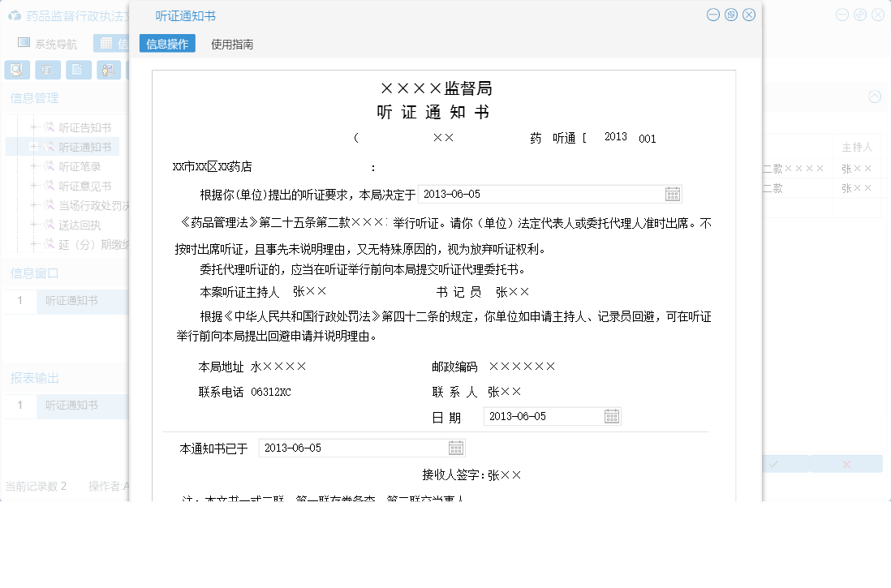Image resolution: width=891 pixels, height=588 pixels.
Task: Click the ID-card icon on the toolbar
Action: tap(48, 69)
